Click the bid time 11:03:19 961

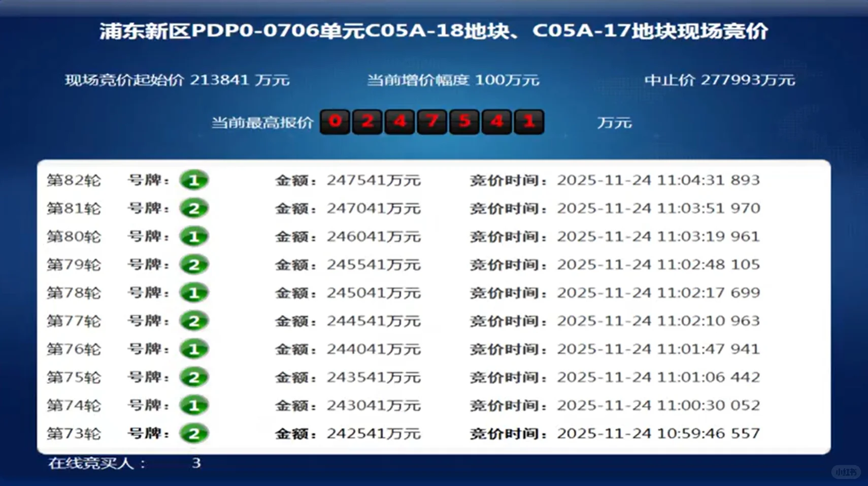[709, 237]
